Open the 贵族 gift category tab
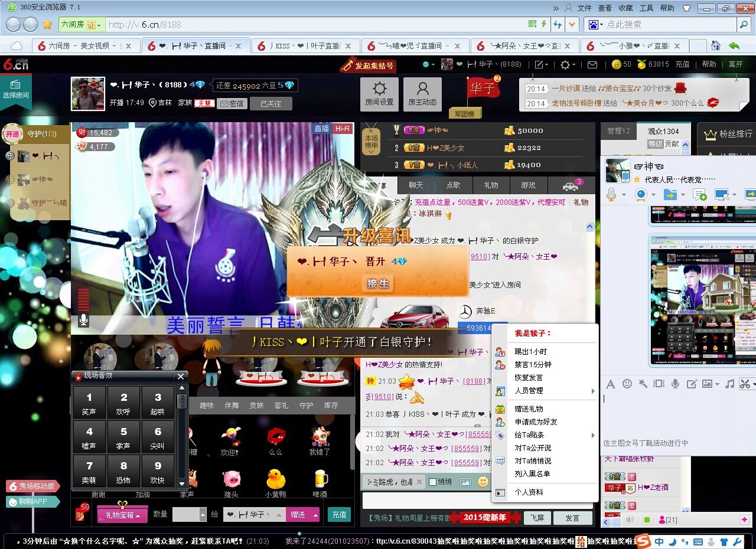The width and height of the screenshot is (756, 549). coord(256,406)
